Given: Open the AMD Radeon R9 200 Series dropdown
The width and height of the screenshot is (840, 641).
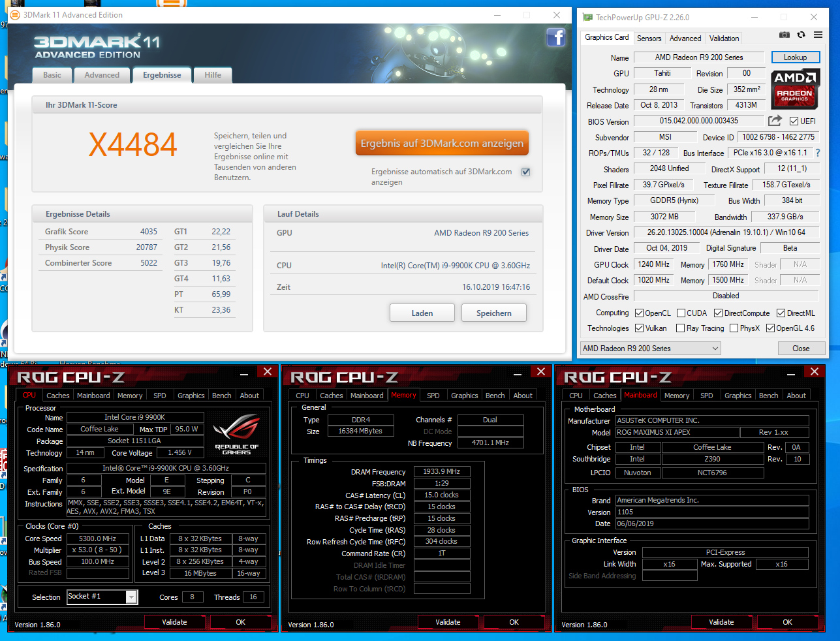Looking at the screenshot, I should coord(651,349).
